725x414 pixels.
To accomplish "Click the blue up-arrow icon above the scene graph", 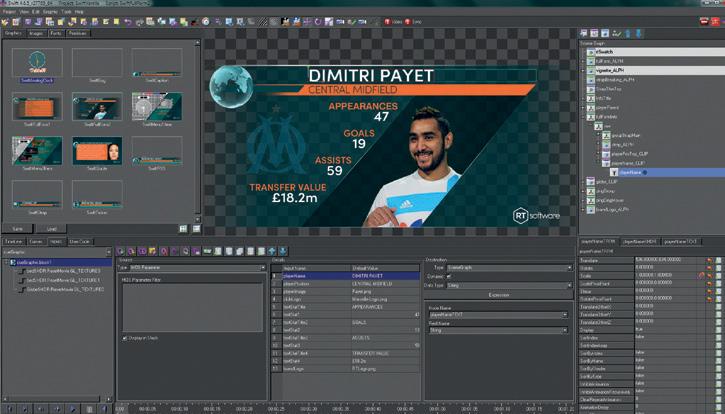I will (x=628, y=33).
